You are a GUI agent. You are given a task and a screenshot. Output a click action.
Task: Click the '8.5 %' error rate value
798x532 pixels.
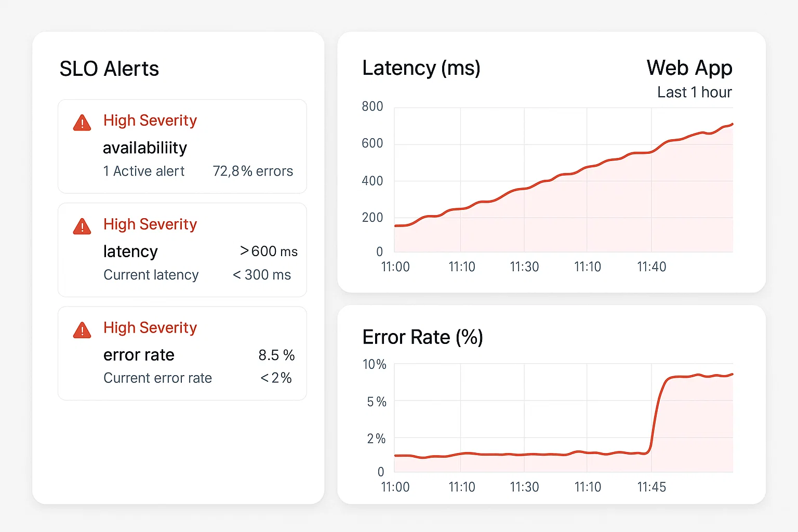pos(276,355)
